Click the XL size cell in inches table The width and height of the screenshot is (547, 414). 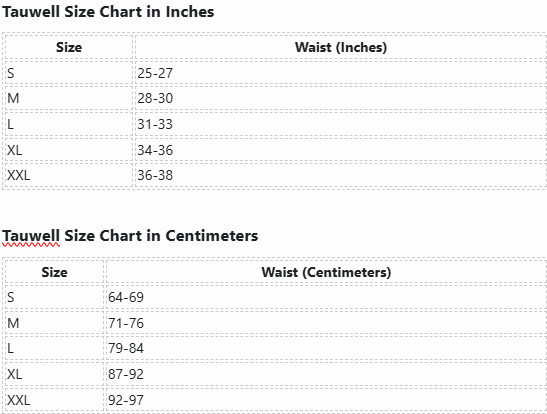pos(69,150)
